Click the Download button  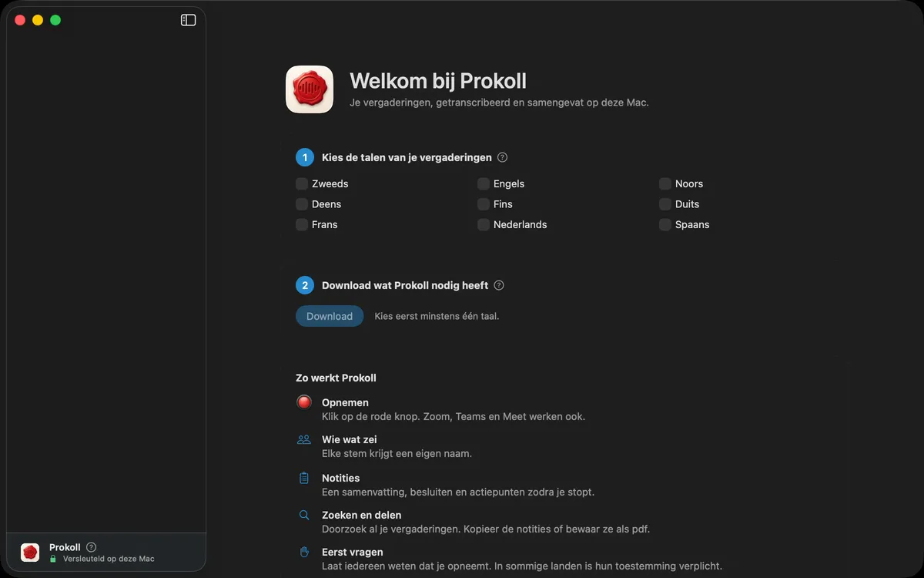click(330, 316)
